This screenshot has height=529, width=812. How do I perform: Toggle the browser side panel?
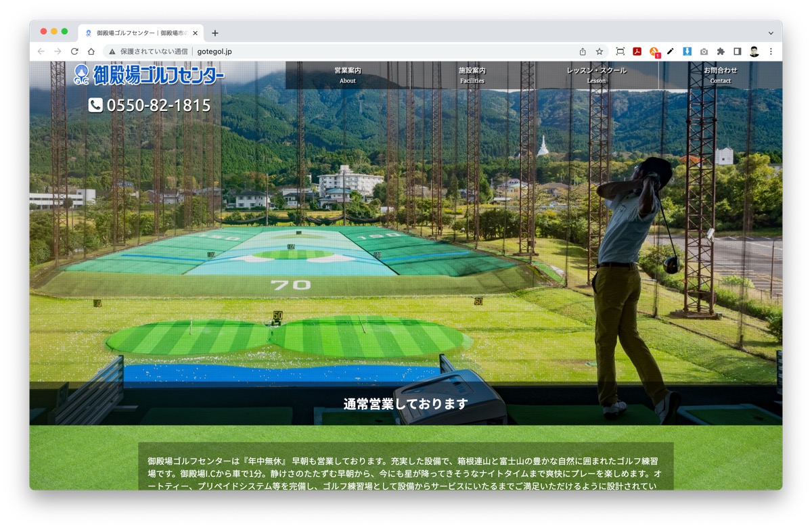pos(736,51)
